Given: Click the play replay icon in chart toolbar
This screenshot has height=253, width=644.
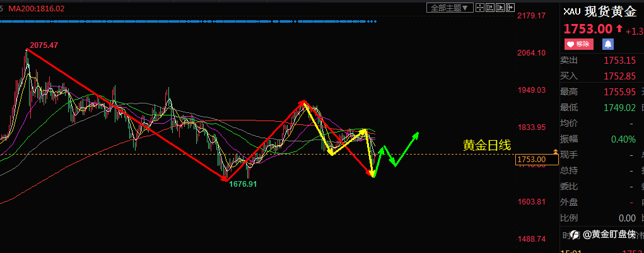Looking at the screenshot, I should pos(500,8).
